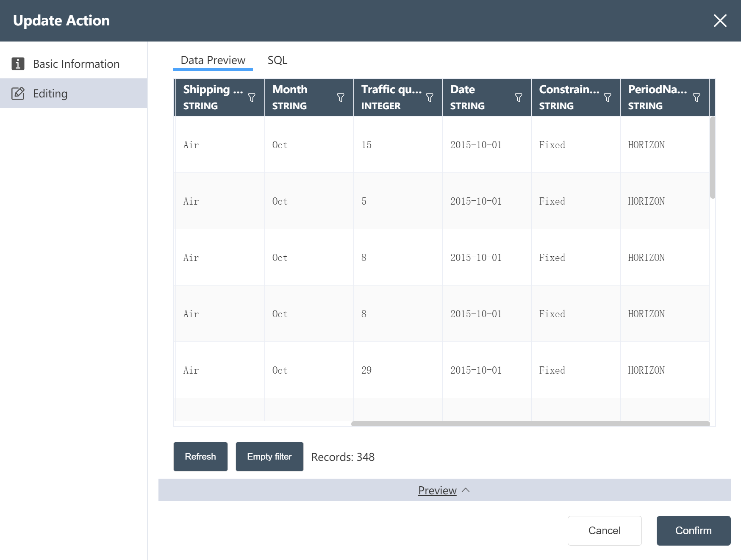Switch to the SQL tab
The height and width of the screenshot is (560, 741).
coord(278,60)
